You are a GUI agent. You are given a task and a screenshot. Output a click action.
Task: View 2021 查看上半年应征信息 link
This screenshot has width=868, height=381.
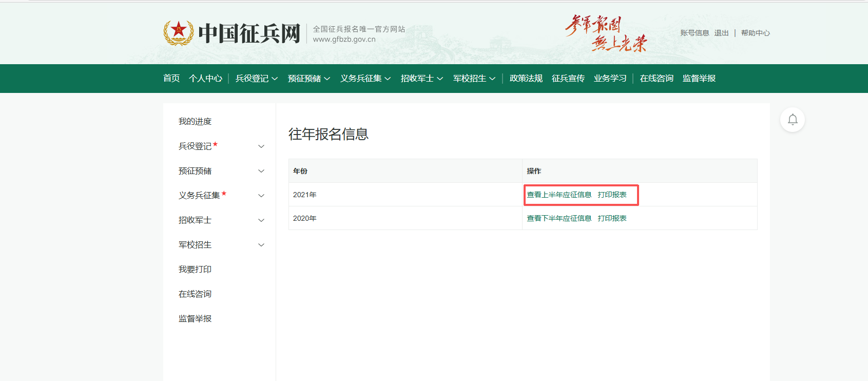click(x=559, y=195)
